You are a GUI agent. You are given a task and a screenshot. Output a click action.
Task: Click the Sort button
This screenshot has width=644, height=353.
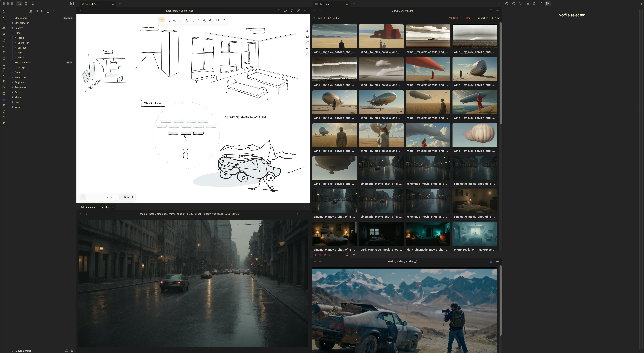click(454, 18)
